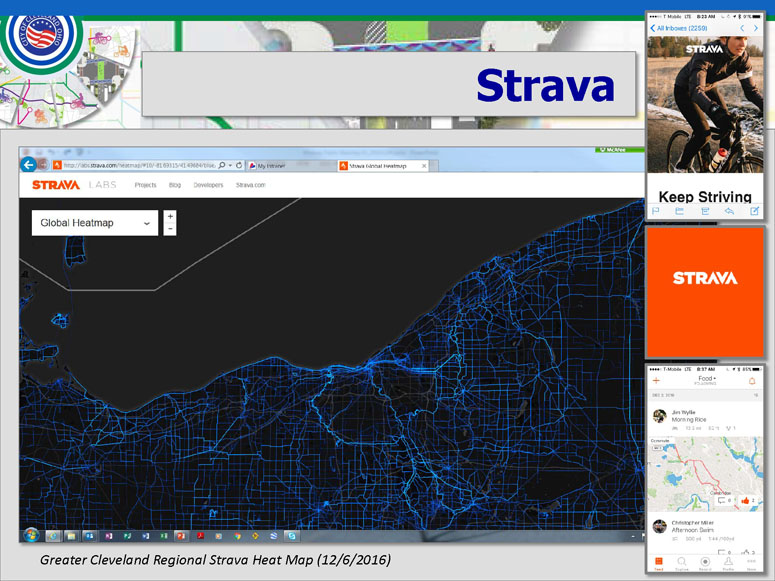Go back to All Inboxes in mail
This screenshot has height=581, width=775.
tap(679, 28)
